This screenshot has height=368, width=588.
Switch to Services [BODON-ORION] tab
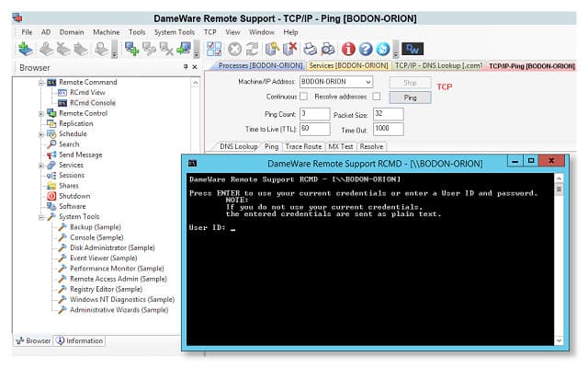(348, 65)
